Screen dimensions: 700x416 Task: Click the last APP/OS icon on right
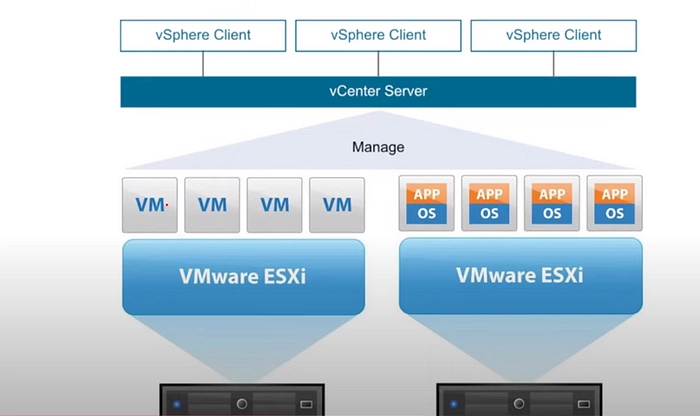pyautogui.click(x=614, y=204)
